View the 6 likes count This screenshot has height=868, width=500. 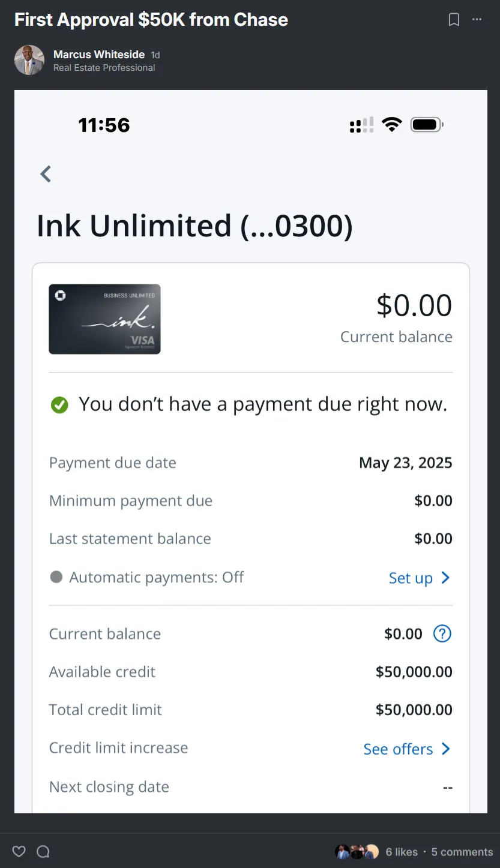[x=402, y=852]
